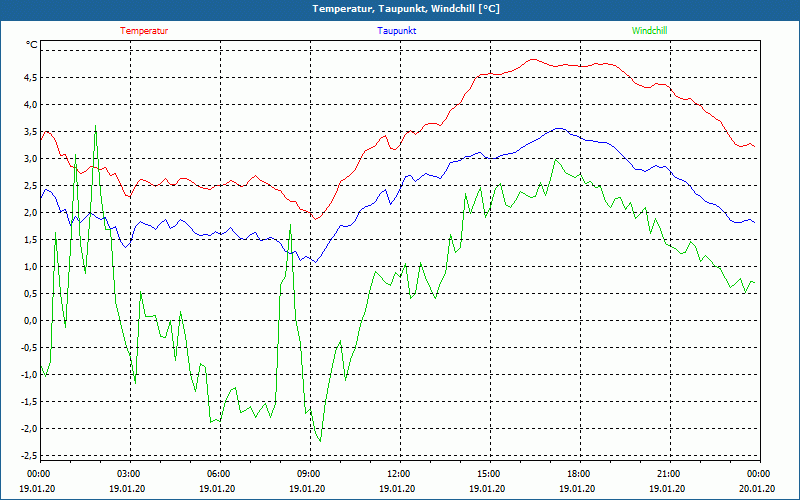The width and height of the screenshot is (800, 500).
Task: Click the 3,0 y-axis value
Action: pyautogui.click(x=31, y=159)
